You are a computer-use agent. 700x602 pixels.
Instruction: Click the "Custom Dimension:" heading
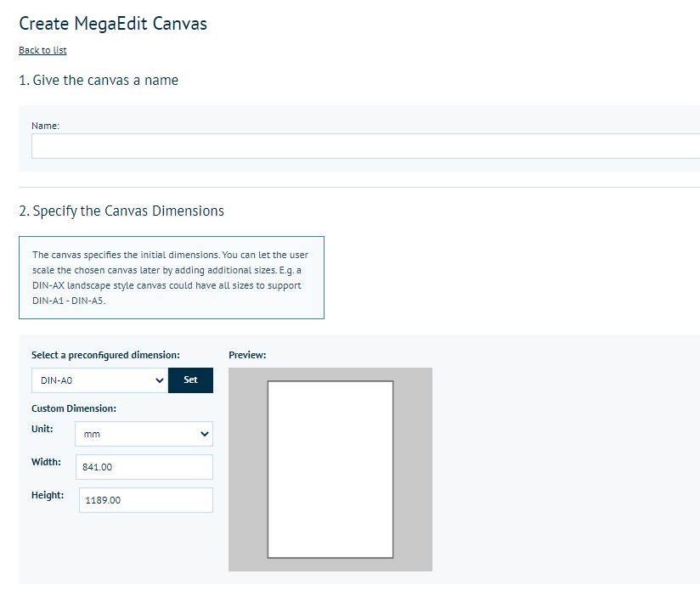click(x=74, y=408)
